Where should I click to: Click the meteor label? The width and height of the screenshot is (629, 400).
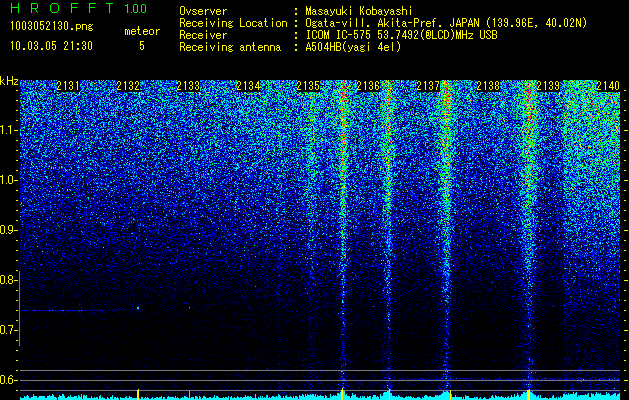(142, 31)
